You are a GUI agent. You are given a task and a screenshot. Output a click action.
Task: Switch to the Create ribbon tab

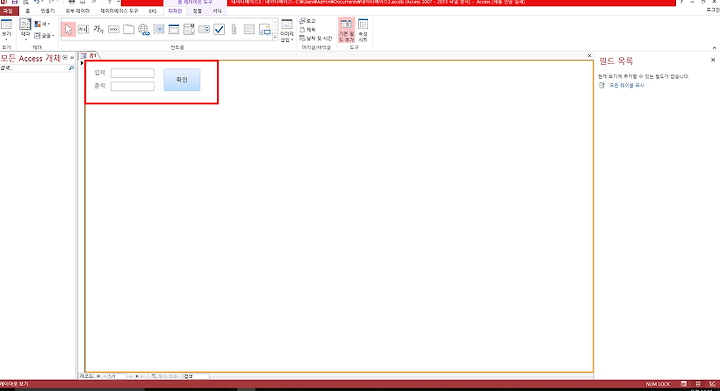47,11
